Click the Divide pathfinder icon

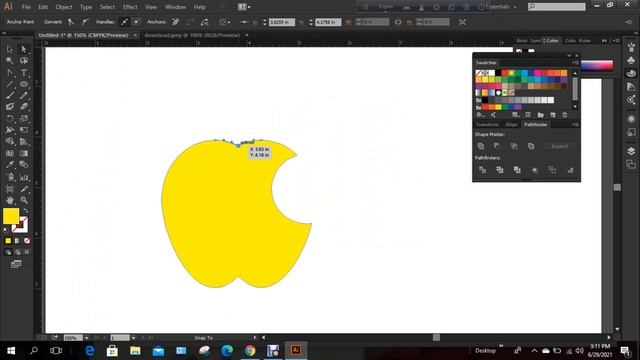click(482, 170)
